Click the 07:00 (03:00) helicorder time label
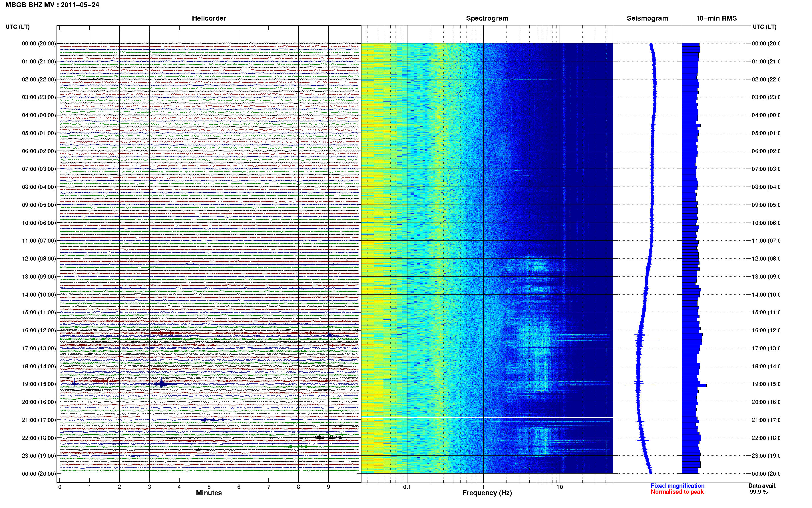Viewport: 812px width, 508px height. tap(39, 169)
